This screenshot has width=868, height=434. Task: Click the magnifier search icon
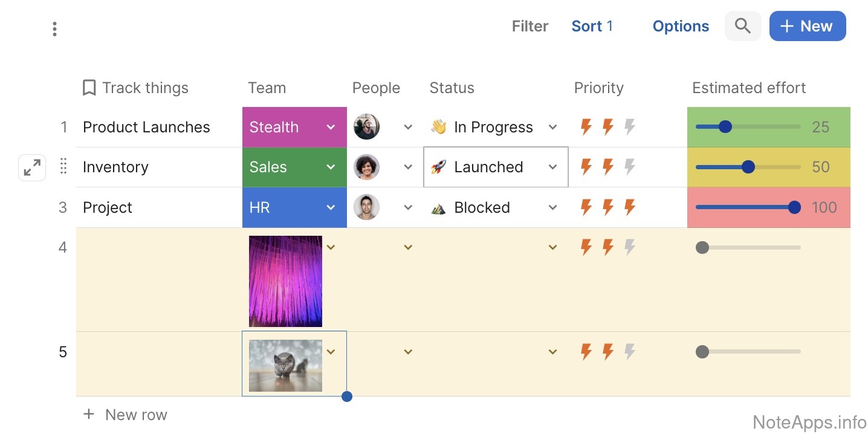742,26
